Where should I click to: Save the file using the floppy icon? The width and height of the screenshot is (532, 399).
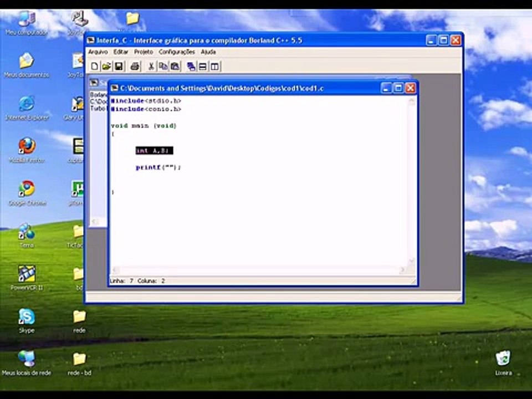click(118, 66)
